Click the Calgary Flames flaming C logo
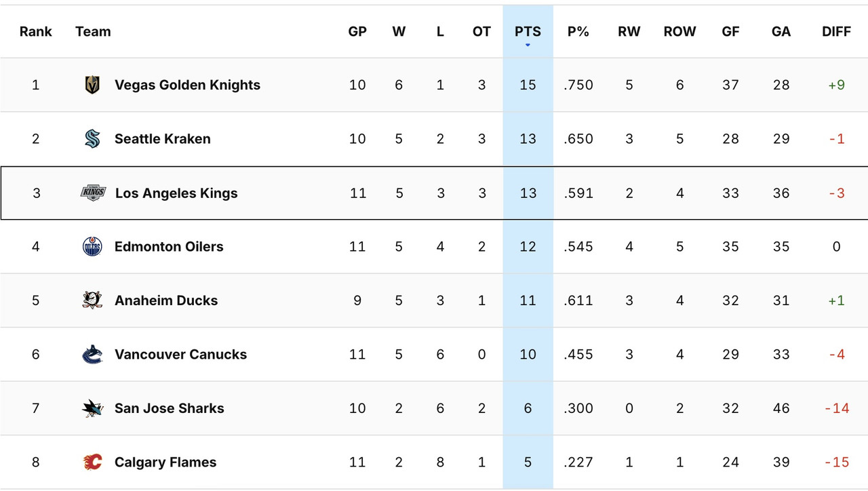 click(x=93, y=462)
